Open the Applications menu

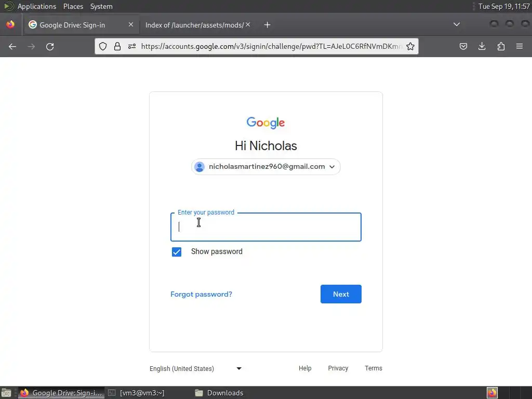[x=37, y=6]
